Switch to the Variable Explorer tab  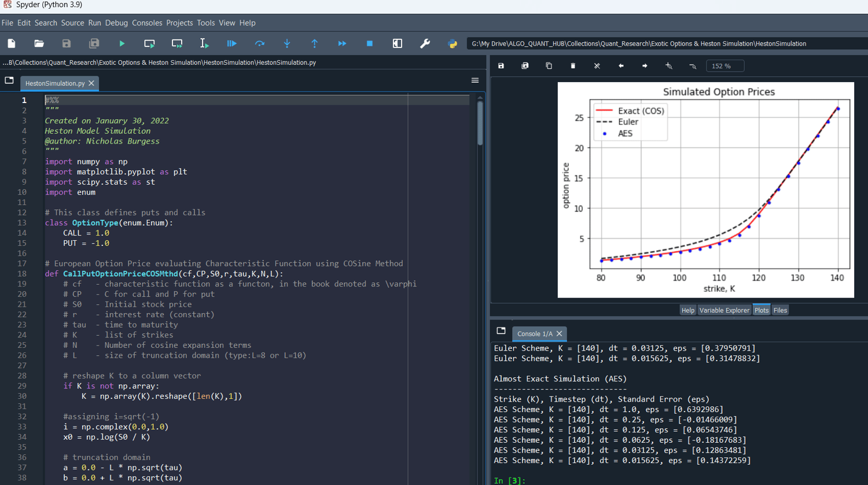pos(724,310)
